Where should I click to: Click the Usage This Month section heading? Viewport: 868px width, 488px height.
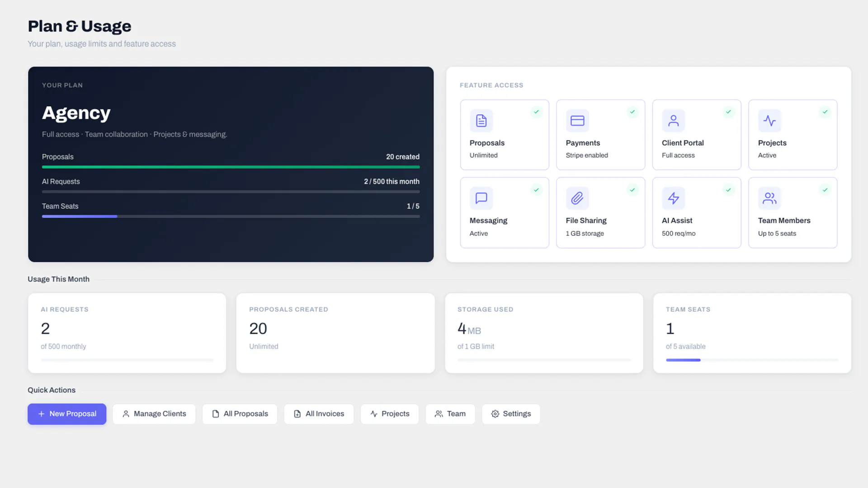point(58,279)
